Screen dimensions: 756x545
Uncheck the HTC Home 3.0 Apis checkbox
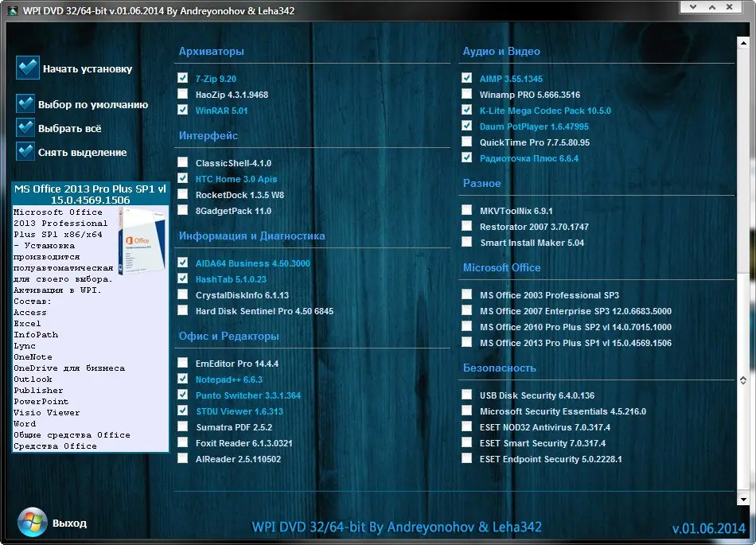(x=183, y=177)
